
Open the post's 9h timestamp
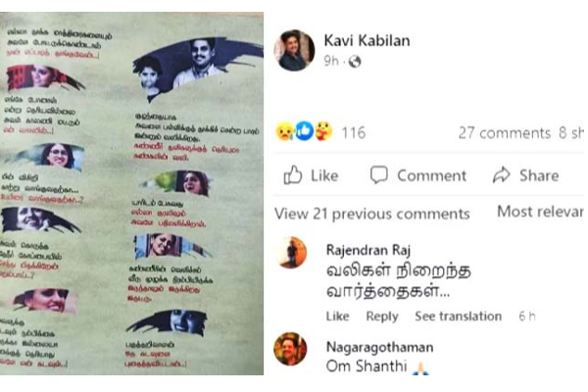pyautogui.click(x=331, y=61)
